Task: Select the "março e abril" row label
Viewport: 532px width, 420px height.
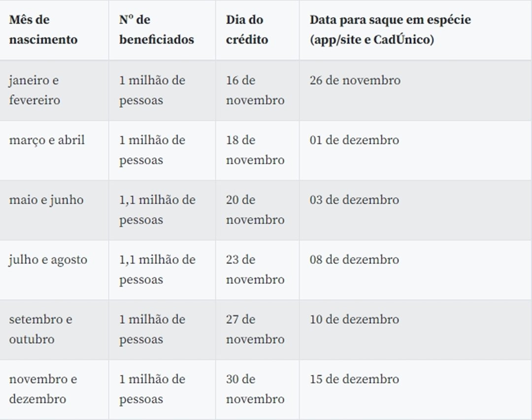Action: (x=47, y=140)
